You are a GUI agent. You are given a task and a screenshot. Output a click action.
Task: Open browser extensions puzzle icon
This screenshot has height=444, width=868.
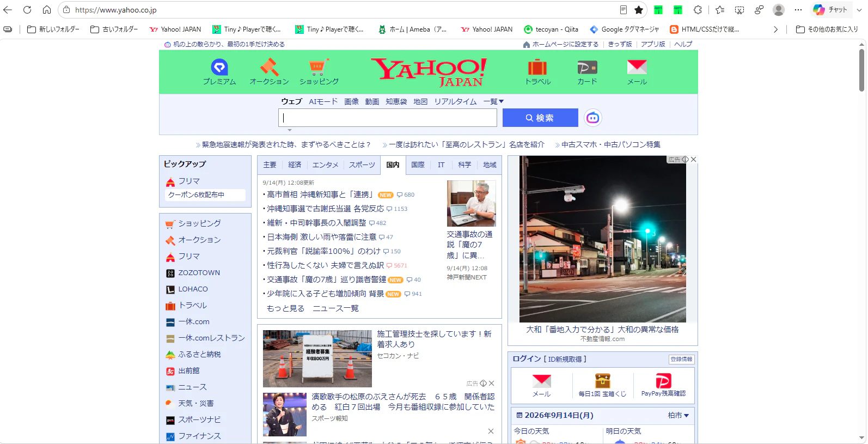(x=698, y=10)
